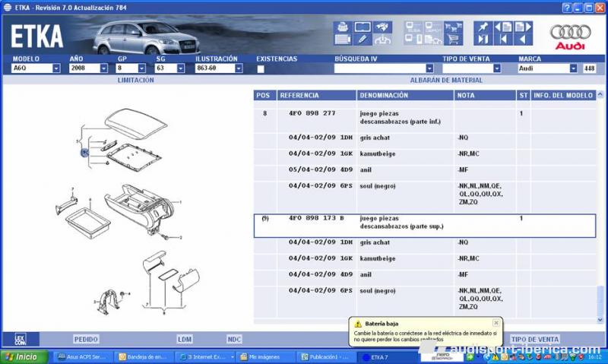The height and width of the screenshot is (364, 608).
Task: Click the PEDIDO button
Action: (x=86, y=339)
